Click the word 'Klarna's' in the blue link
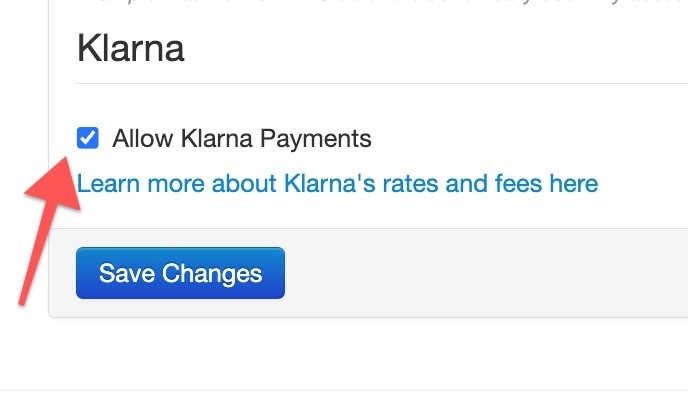The height and width of the screenshot is (398, 688). pyautogui.click(x=330, y=183)
